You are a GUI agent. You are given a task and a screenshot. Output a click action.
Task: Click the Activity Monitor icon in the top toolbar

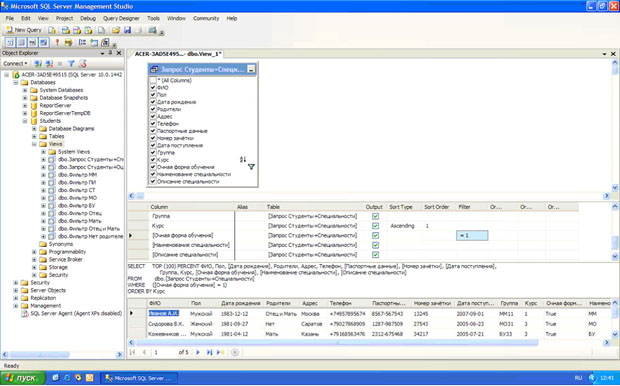point(152,30)
